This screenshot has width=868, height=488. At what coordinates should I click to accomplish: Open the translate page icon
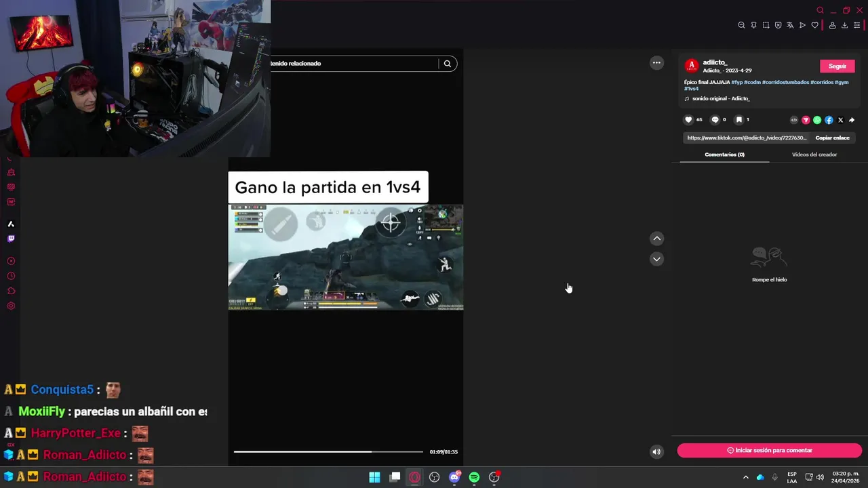click(x=790, y=25)
